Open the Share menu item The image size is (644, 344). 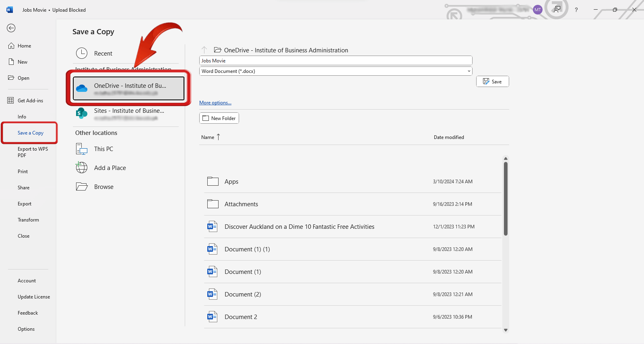24,188
